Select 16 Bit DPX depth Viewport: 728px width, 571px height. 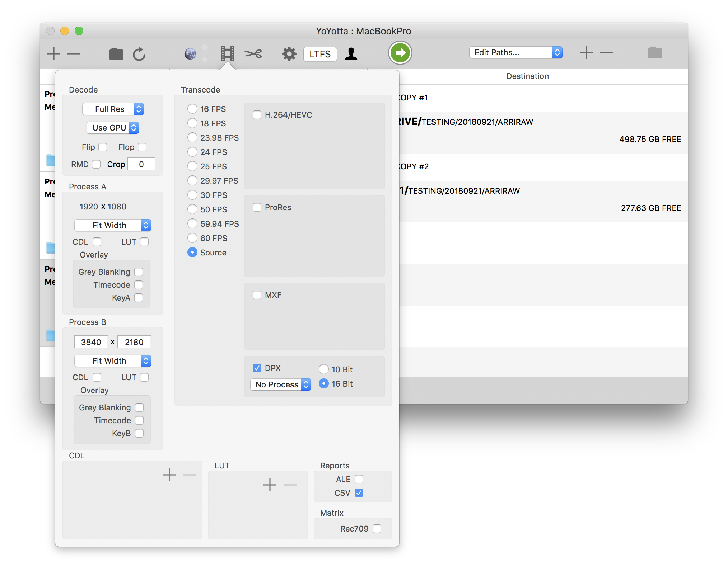pyautogui.click(x=324, y=383)
